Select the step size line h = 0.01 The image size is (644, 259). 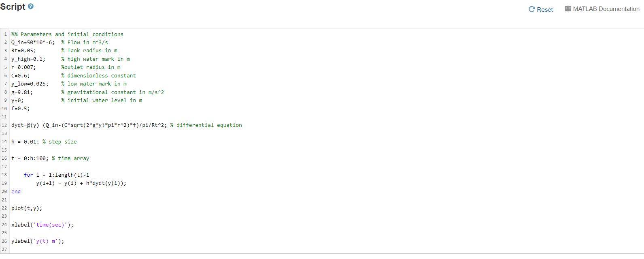click(x=24, y=141)
